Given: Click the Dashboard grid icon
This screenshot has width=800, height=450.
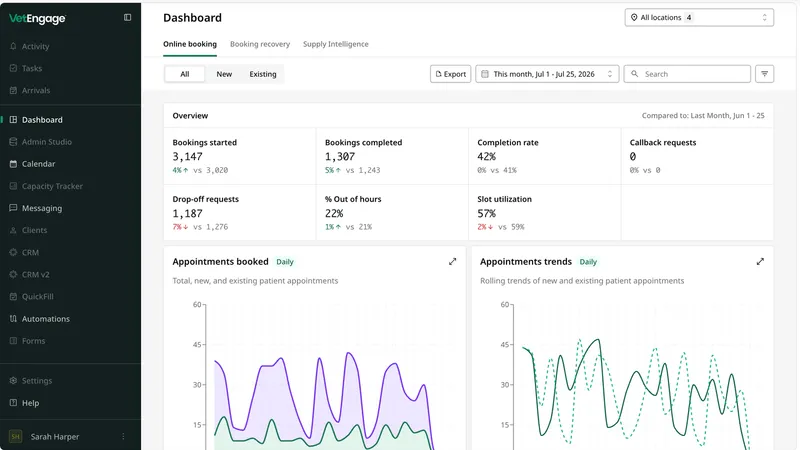Looking at the screenshot, I should pos(13,120).
